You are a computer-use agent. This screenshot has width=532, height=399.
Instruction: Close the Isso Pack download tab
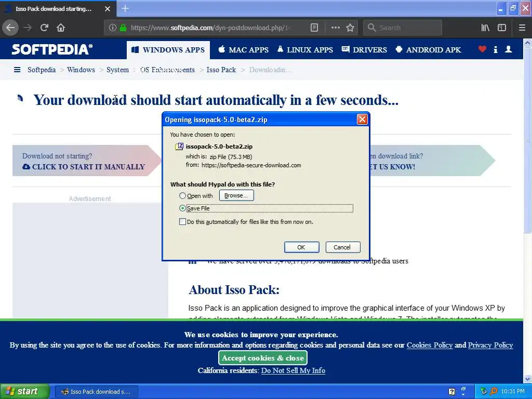coord(107,9)
